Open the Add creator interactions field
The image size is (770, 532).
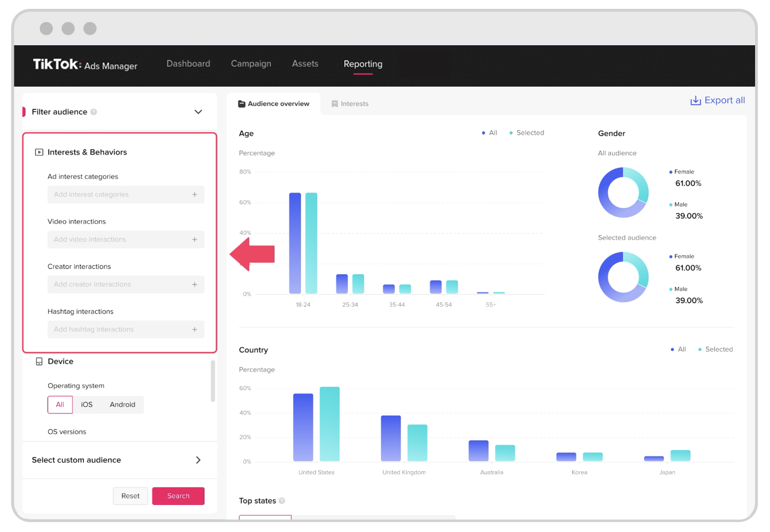click(x=126, y=284)
